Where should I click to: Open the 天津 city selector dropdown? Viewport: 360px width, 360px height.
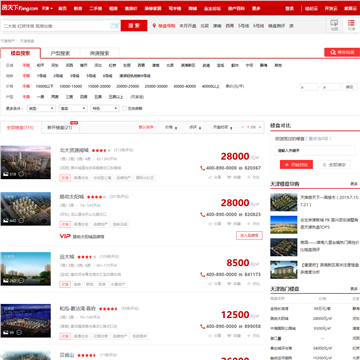pos(47,8)
